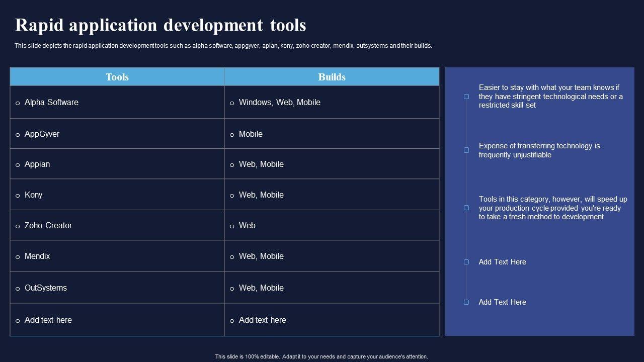Click the first 'Add Text Here' placeholder in the side panel

click(x=502, y=262)
